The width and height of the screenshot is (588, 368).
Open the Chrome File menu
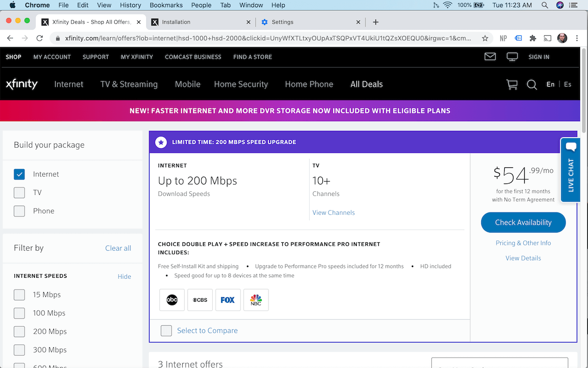pyautogui.click(x=63, y=5)
